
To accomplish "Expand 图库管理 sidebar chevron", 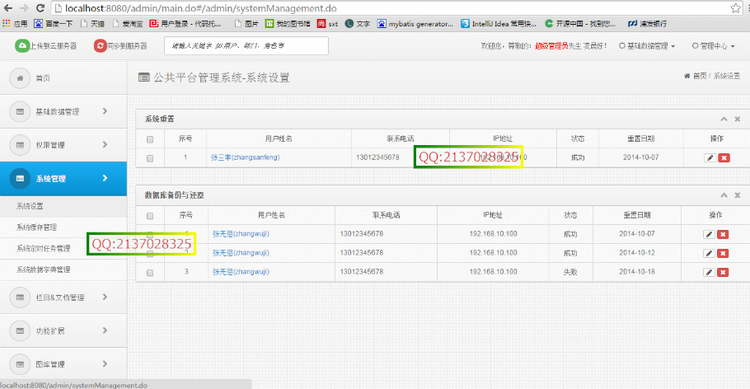I will click(105, 364).
